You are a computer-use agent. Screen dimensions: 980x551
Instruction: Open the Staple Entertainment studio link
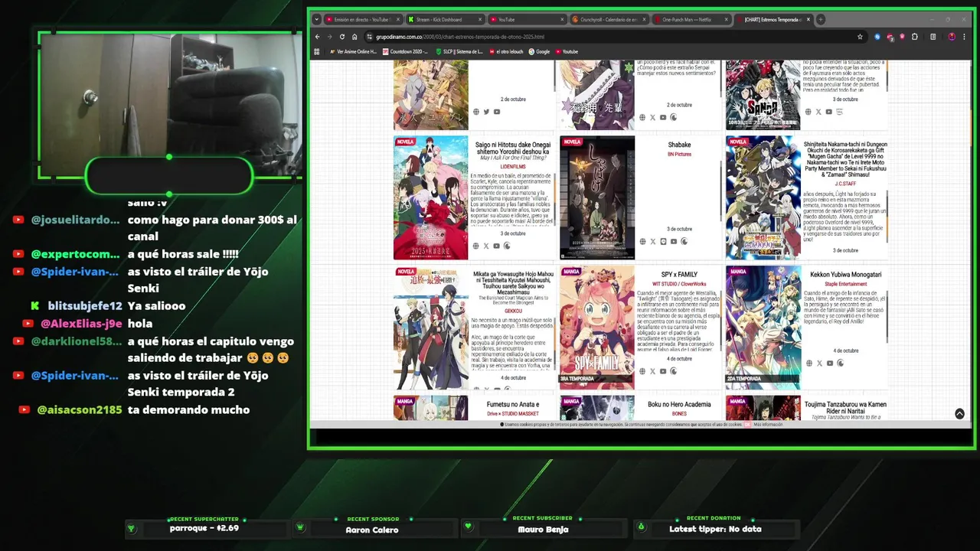tap(845, 284)
